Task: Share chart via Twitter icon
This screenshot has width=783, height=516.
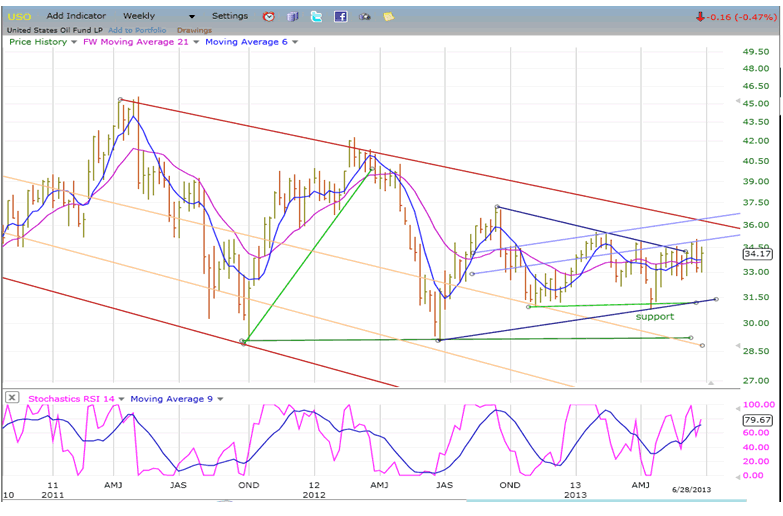Action: [x=317, y=17]
